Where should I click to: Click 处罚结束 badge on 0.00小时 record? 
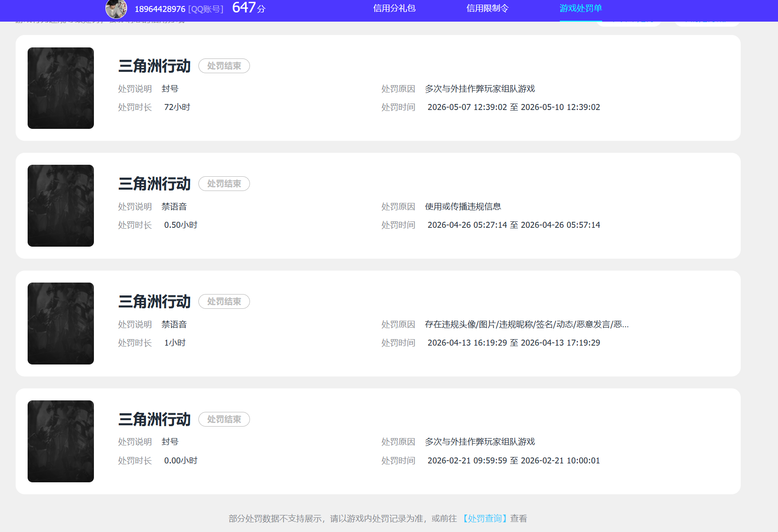pyautogui.click(x=224, y=419)
